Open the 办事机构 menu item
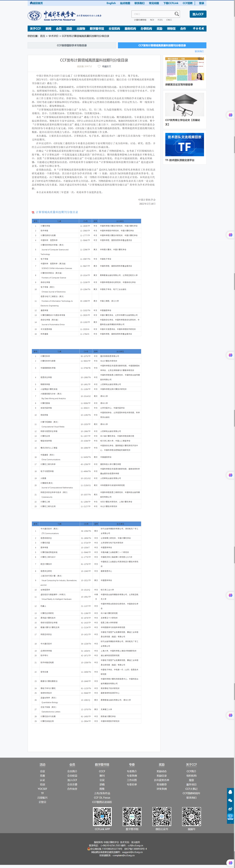Viewport: 235px width, 868px height. pos(146,29)
